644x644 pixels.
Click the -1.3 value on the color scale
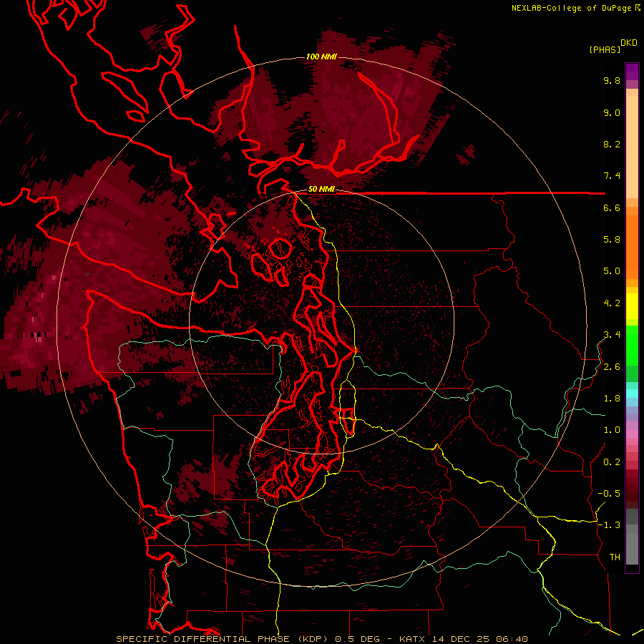pyautogui.click(x=609, y=525)
